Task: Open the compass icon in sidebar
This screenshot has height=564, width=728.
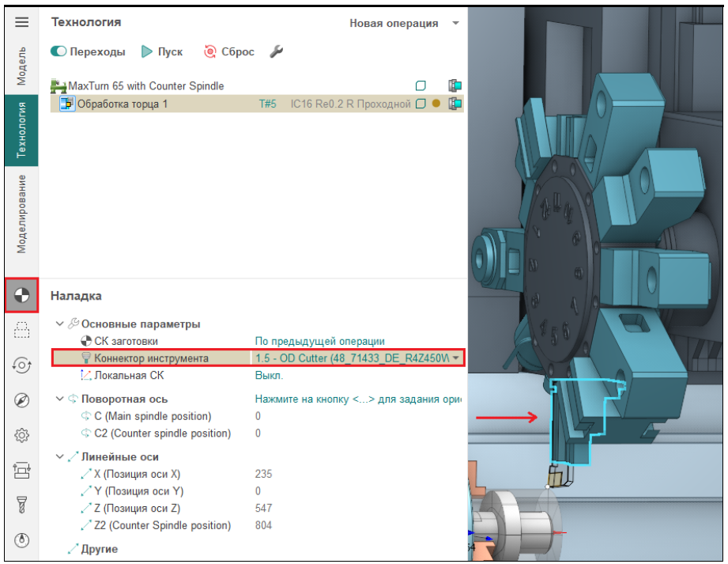Action: pos(21,400)
